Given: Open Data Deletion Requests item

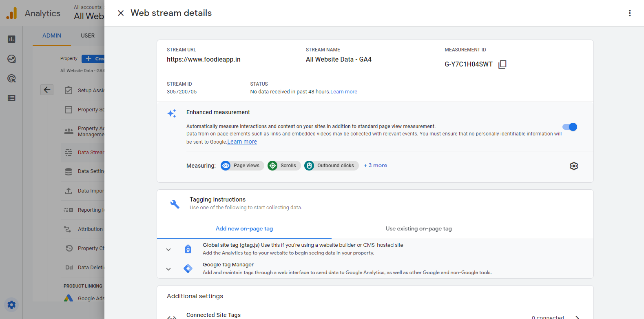Looking at the screenshot, I should coord(83,268).
